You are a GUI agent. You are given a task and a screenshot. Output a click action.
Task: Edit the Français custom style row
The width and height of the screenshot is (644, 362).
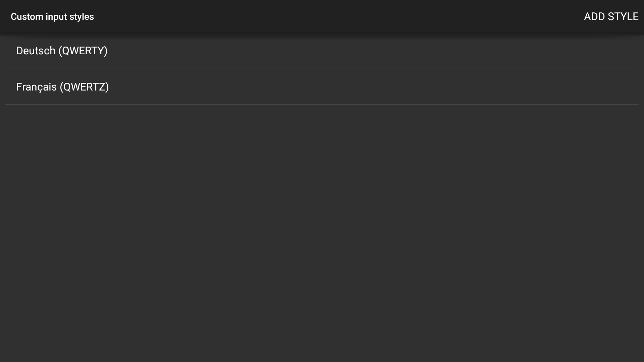coord(322,86)
